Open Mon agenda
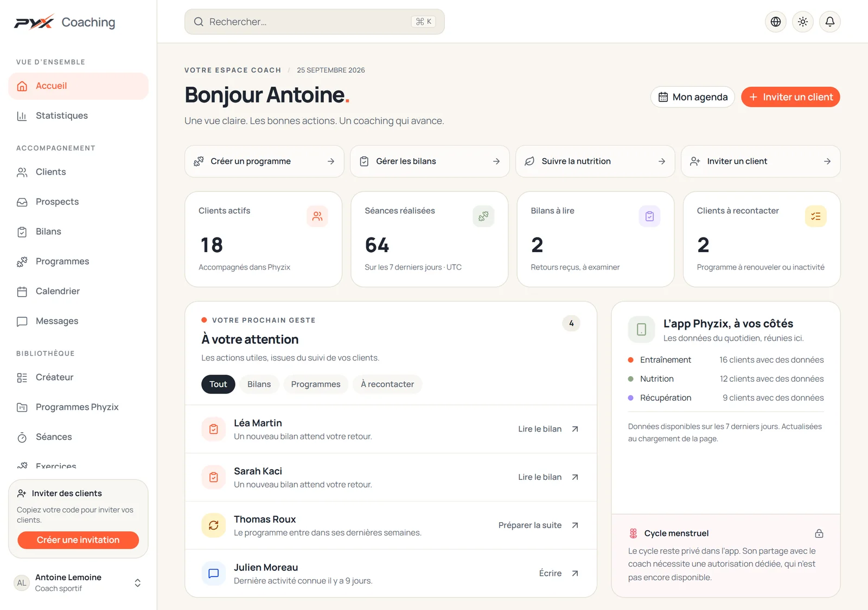This screenshot has width=868, height=610. coord(693,97)
